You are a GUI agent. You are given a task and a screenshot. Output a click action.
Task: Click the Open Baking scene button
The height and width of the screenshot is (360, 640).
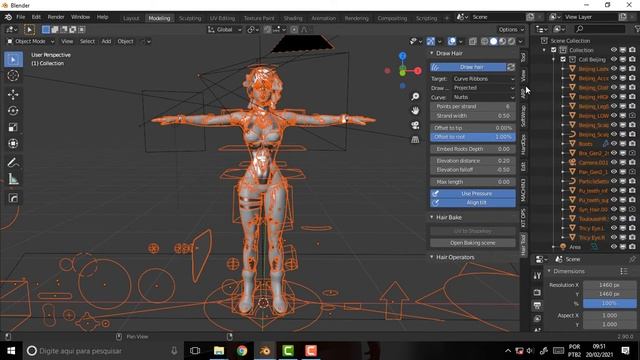(473, 243)
